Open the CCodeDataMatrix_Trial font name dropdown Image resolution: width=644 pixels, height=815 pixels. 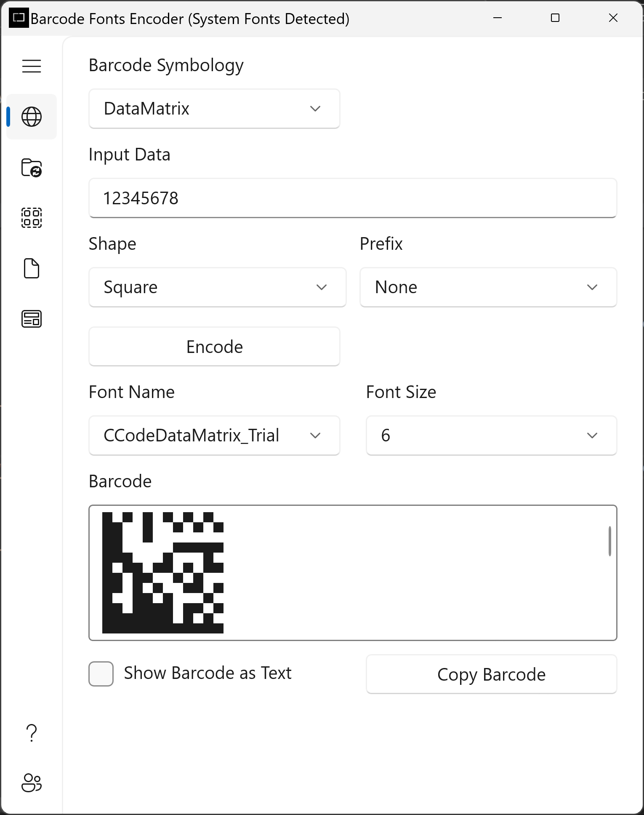[x=214, y=436]
